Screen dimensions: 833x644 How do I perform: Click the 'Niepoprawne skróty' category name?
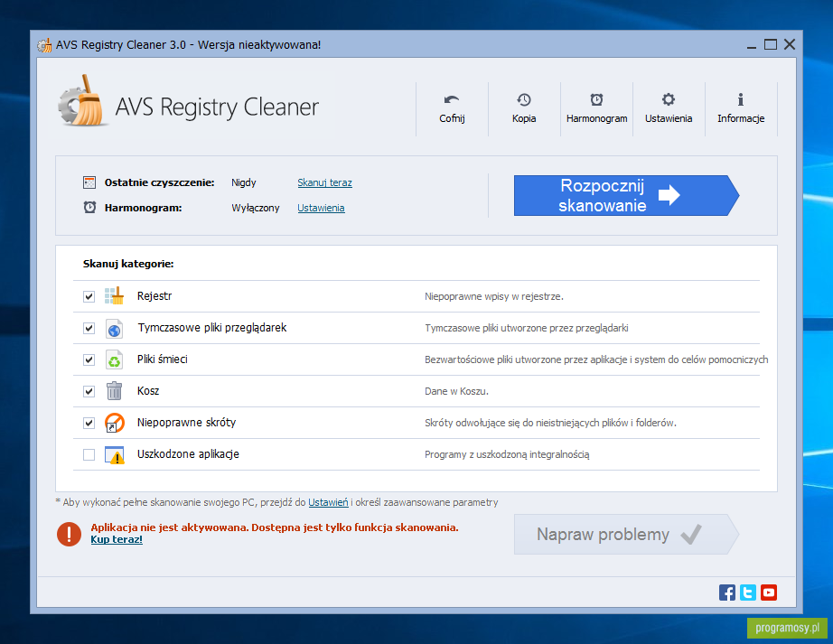coord(186,423)
